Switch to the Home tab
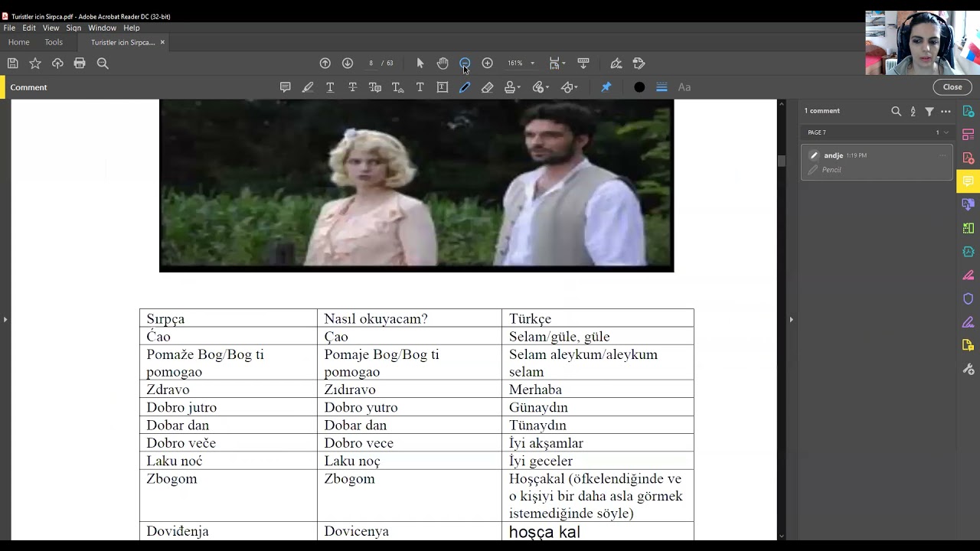The image size is (980, 551). (18, 42)
